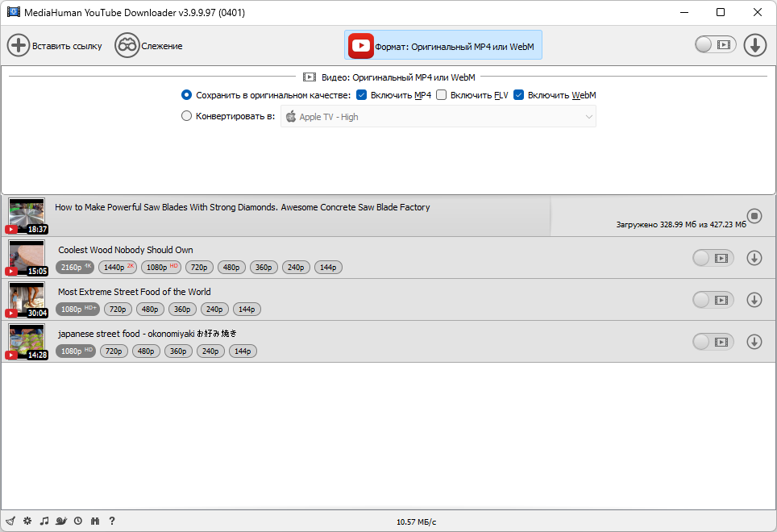
Task: Click the Вставить ссылку plus icon
Action: tap(19, 46)
